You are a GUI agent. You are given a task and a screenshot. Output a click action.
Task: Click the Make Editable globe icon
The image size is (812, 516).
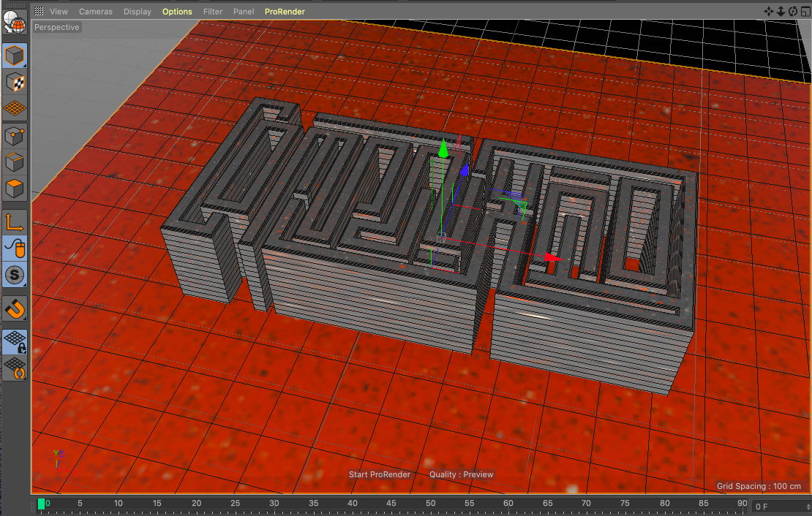pyautogui.click(x=15, y=23)
